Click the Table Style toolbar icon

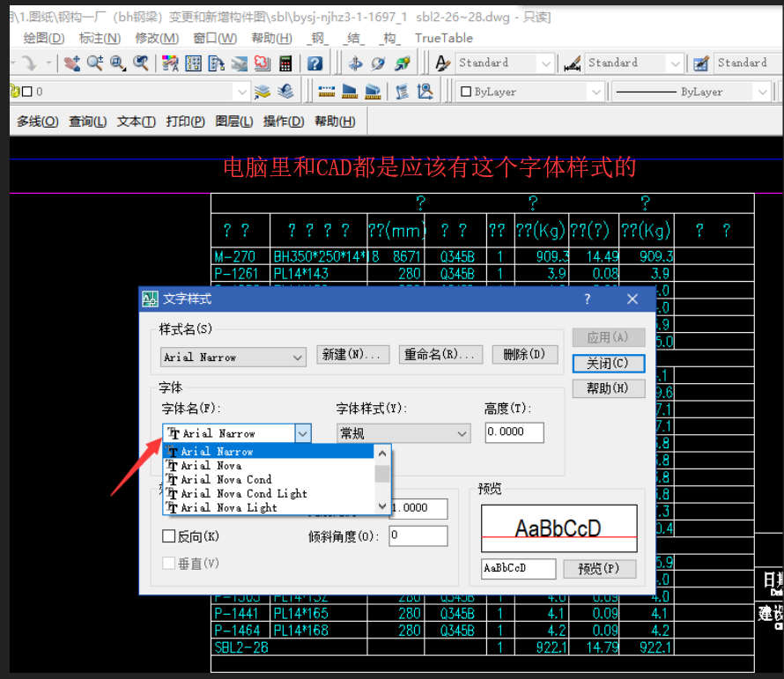[x=701, y=63]
